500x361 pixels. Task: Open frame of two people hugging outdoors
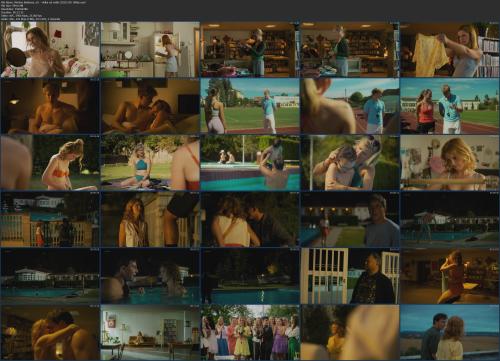click(x=350, y=163)
